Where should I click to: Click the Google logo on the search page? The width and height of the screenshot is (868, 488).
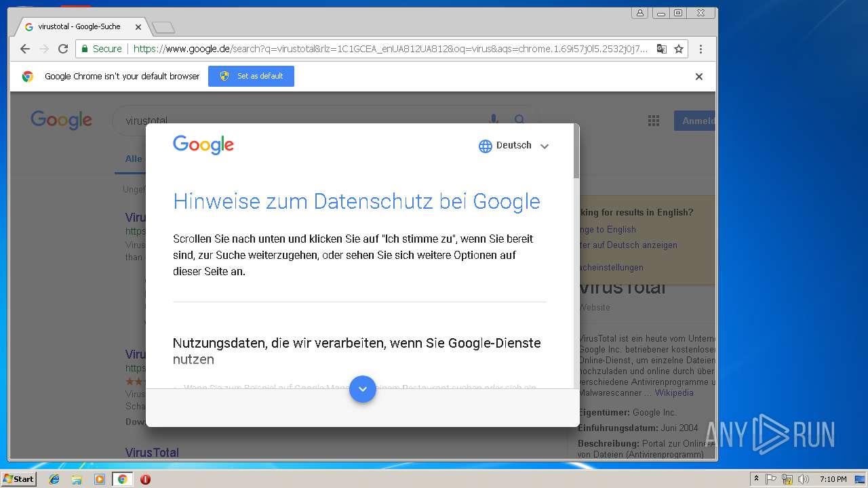[61, 120]
